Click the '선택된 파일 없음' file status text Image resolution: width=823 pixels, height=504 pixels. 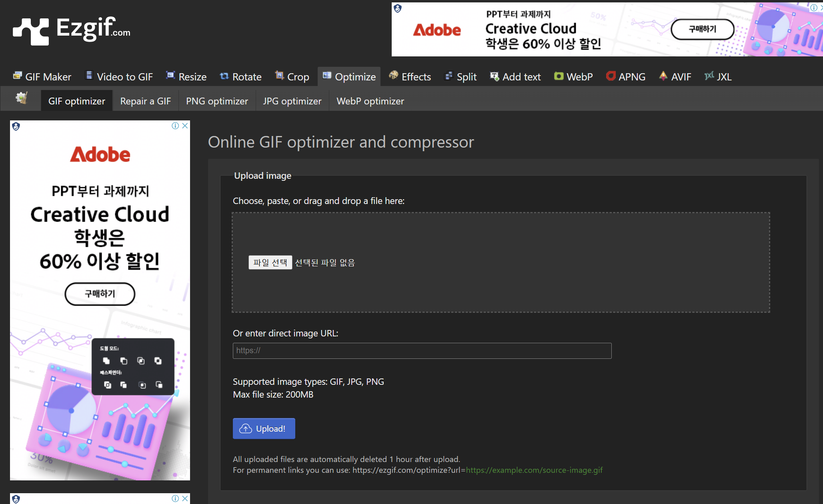pyautogui.click(x=325, y=262)
